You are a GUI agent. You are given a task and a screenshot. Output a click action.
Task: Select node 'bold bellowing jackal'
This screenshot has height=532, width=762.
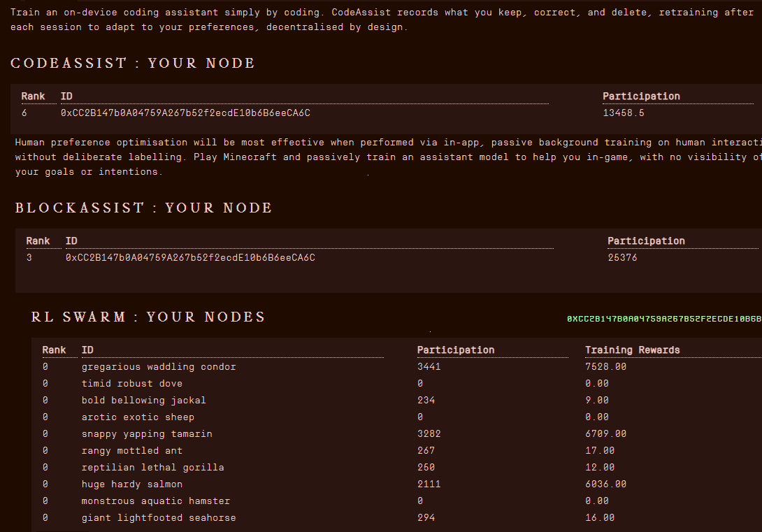(143, 401)
